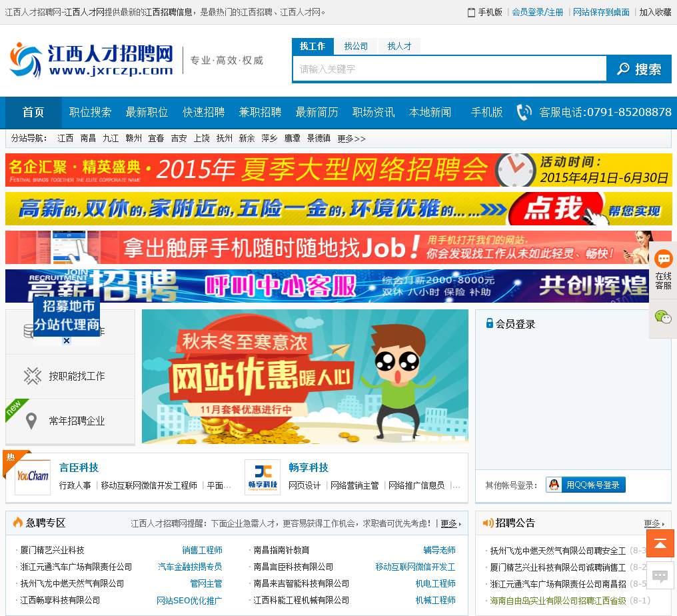Open 快速招聘 in the navigation bar
This screenshot has height=616, width=677.
tap(204, 112)
